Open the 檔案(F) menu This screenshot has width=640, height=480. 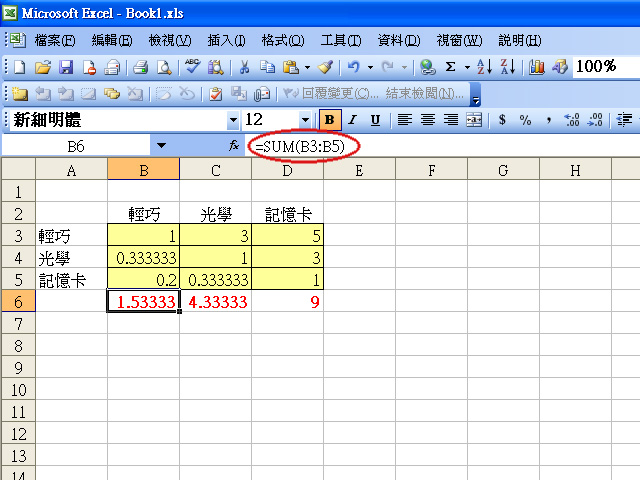(55, 40)
